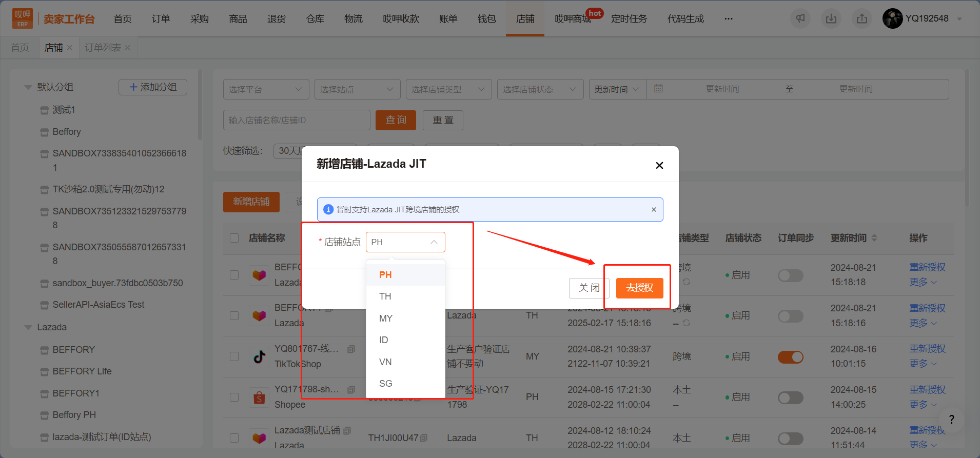This screenshot has width=980, height=458.
Task: Click the 去授权 button
Action: tap(640, 288)
